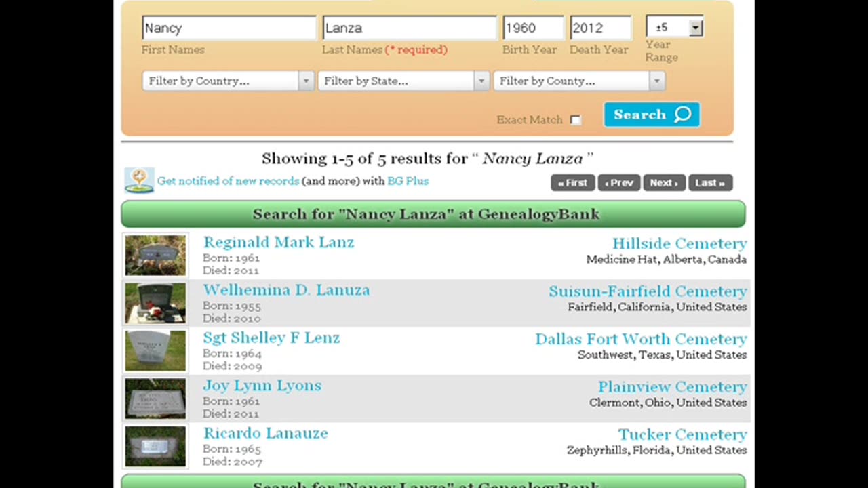The image size is (868, 488).
Task: Open Sgt Shelley F Lenz gravestone thumbnail
Action: [155, 351]
